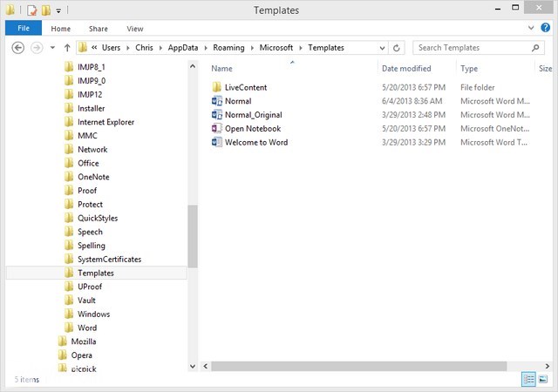Switch to Details view icon

click(529, 379)
